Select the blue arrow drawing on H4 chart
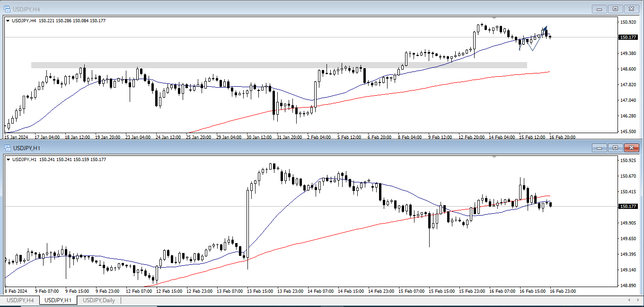This screenshot has height=307, width=644. pos(545,28)
